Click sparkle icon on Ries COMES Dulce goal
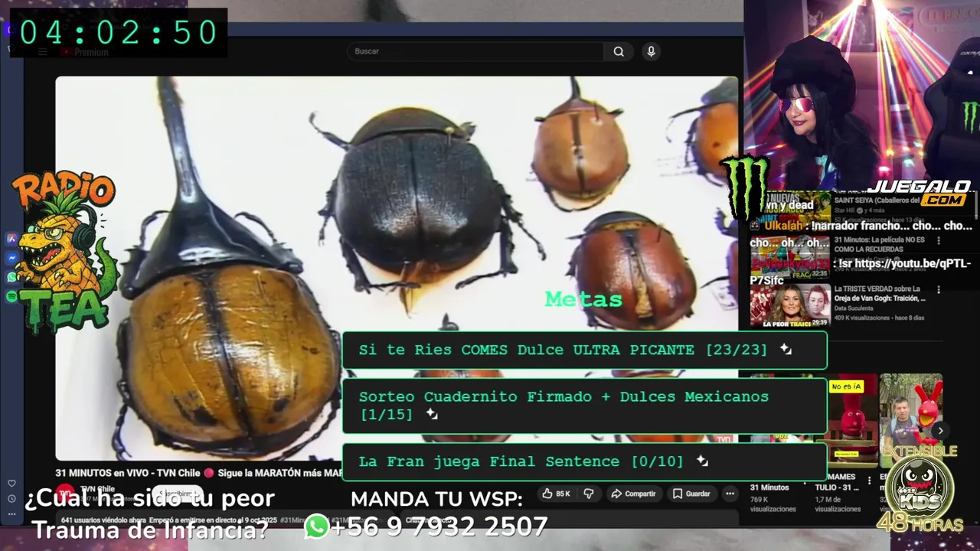The width and height of the screenshot is (980, 551). click(x=785, y=350)
